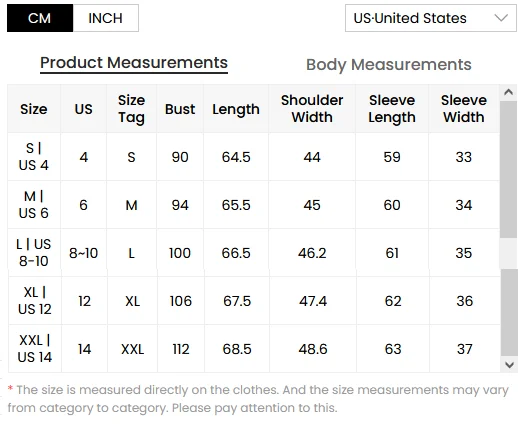Click the dropdown chevron beside United States
The height and width of the screenshot is (425, 518).
pos(501,18)
